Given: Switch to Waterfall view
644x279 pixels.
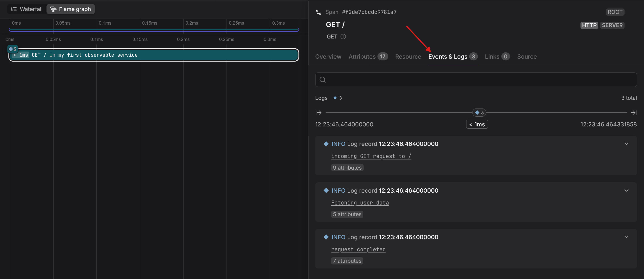Looking at the screenshot, I should point(27,9).
